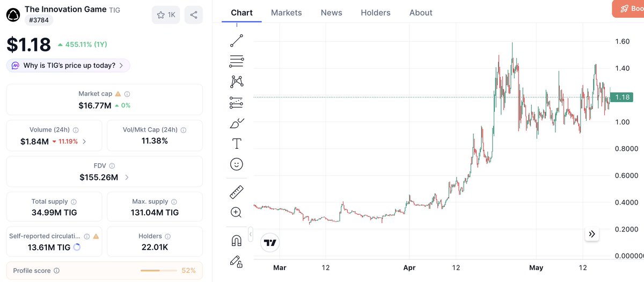Screen dimensions: 644x282
Task: Click the 1.60 price axis label
Action: point(623,41)
